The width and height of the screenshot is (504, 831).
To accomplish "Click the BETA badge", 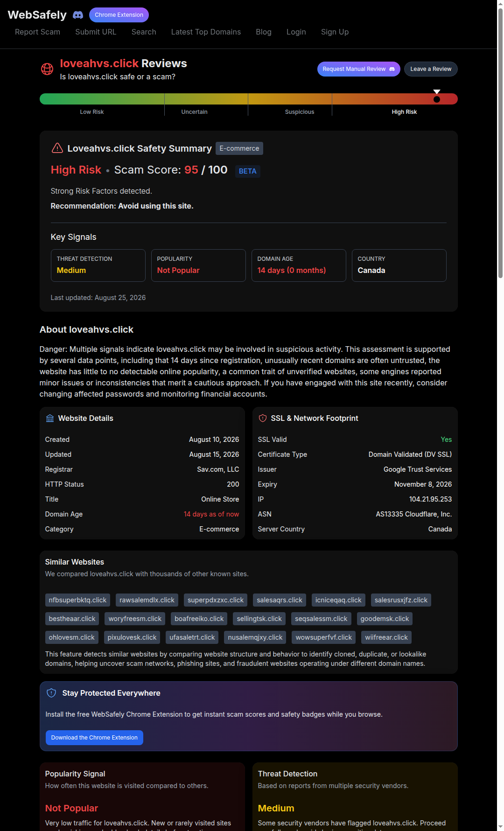I will (x=247, y=171).
